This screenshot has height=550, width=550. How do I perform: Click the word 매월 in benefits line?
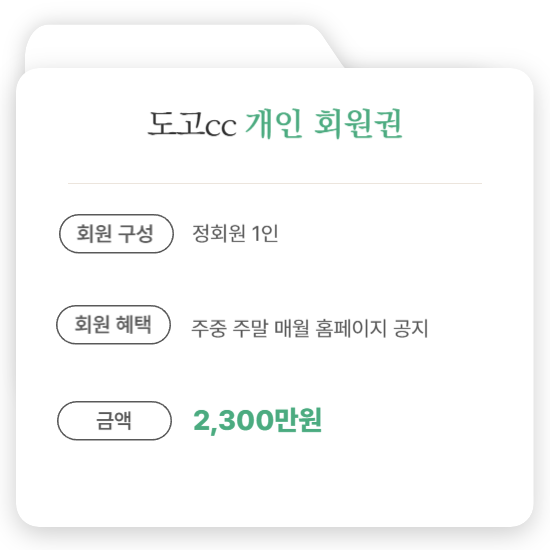tap(291, 328)
